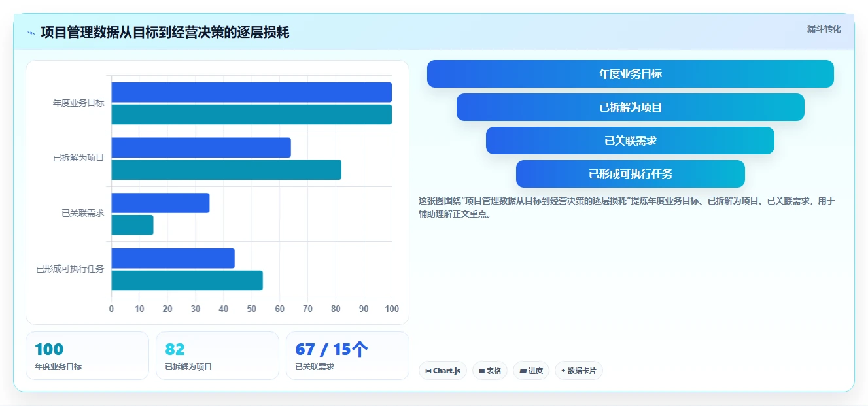This screenshot has height=406, width=868.
Task: Click the x-axis tick label 50
Action: pyautogui.click(x=252, y=309)
